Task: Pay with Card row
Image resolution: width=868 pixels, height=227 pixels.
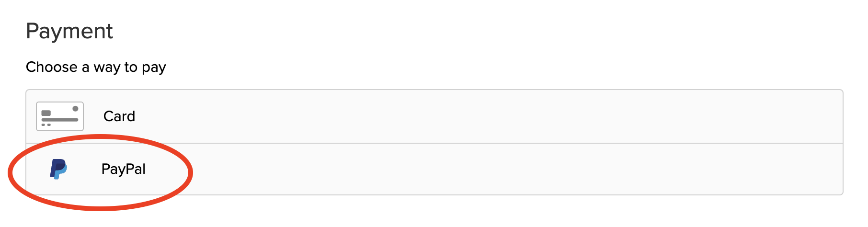Action: 434,116
